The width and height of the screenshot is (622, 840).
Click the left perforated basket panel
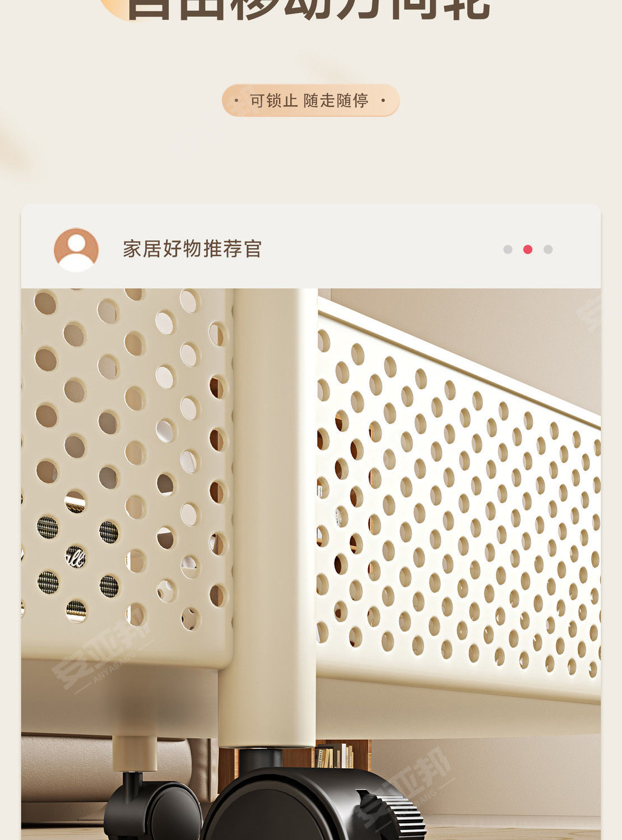tap(127, 476)
